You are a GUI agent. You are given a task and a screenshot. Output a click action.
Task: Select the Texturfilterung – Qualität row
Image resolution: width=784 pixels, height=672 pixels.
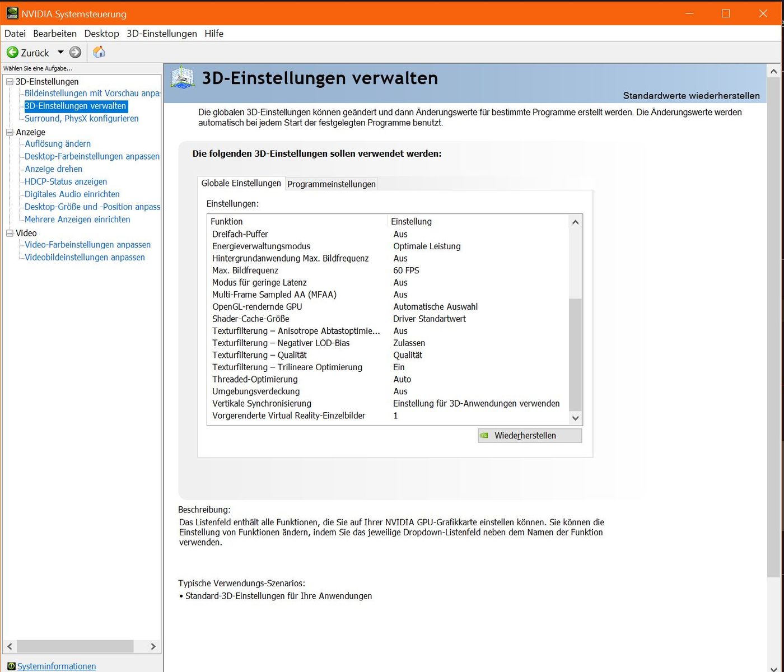click(388, 355)
